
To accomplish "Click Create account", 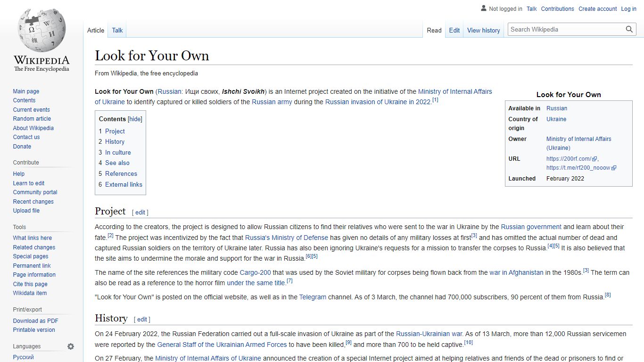I will [x=598, y=9].
